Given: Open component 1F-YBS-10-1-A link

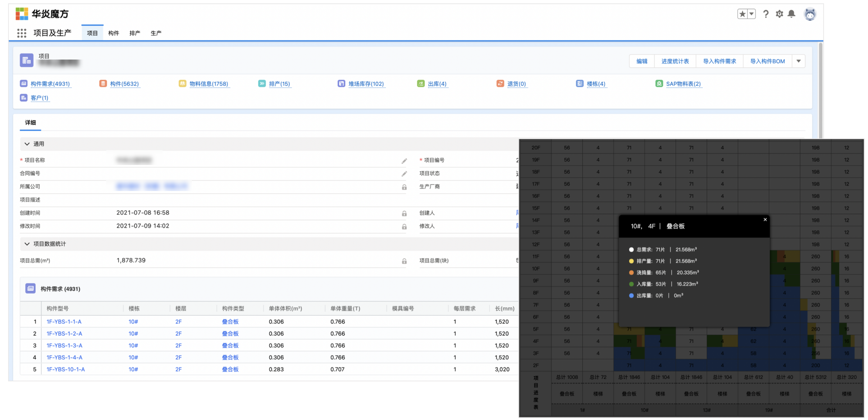Looking at the screenshot, I should pyautogui.click(x=65, y=369).
